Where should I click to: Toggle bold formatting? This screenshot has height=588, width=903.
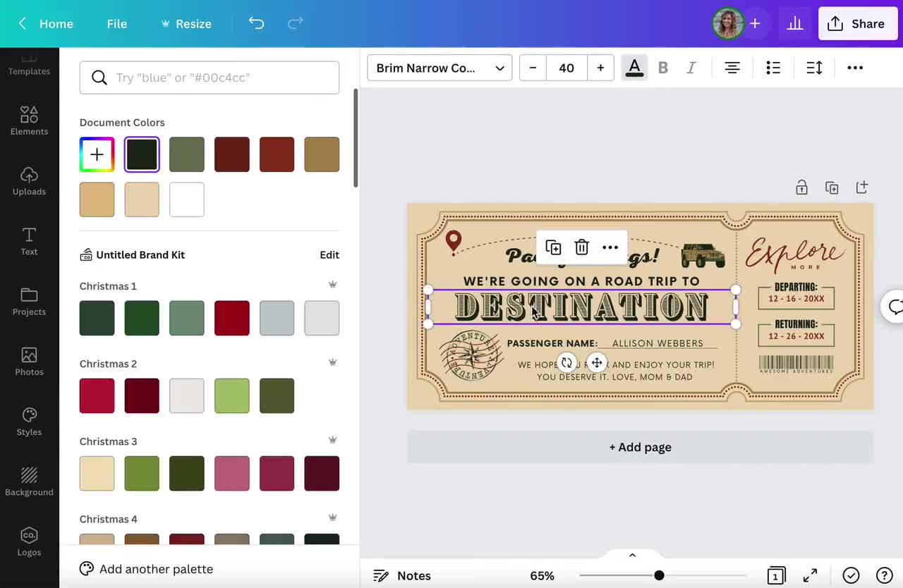662,68
